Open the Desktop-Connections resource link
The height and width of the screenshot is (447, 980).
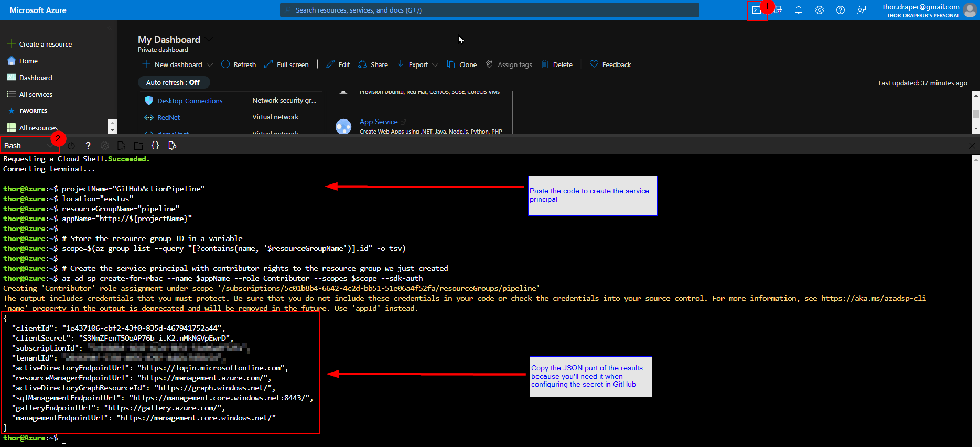point(190,101)
